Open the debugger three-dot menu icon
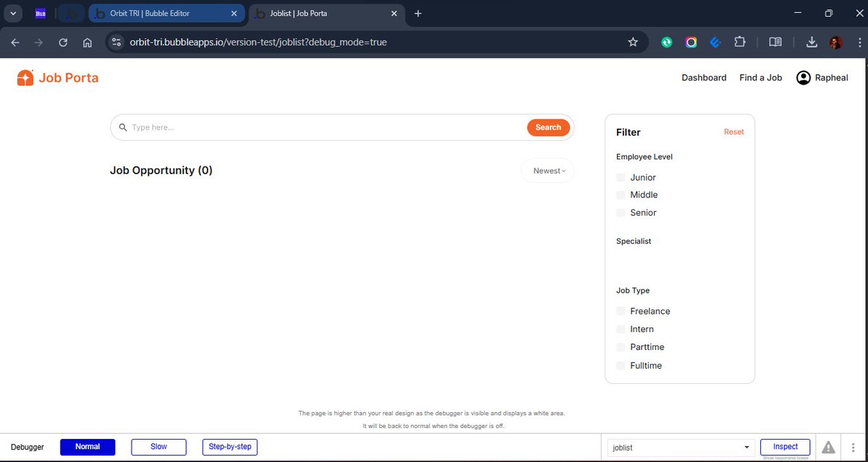This screenshot has height=462, width=868. [852, 447]
